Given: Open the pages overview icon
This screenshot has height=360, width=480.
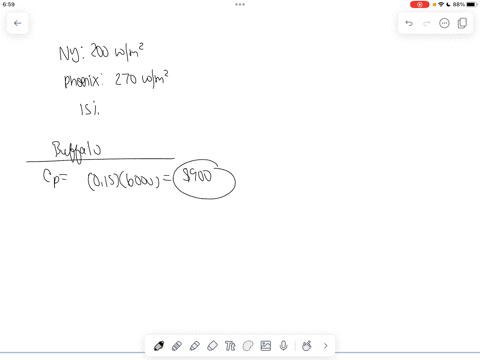Looking at the screenshot, I should 462,23.
